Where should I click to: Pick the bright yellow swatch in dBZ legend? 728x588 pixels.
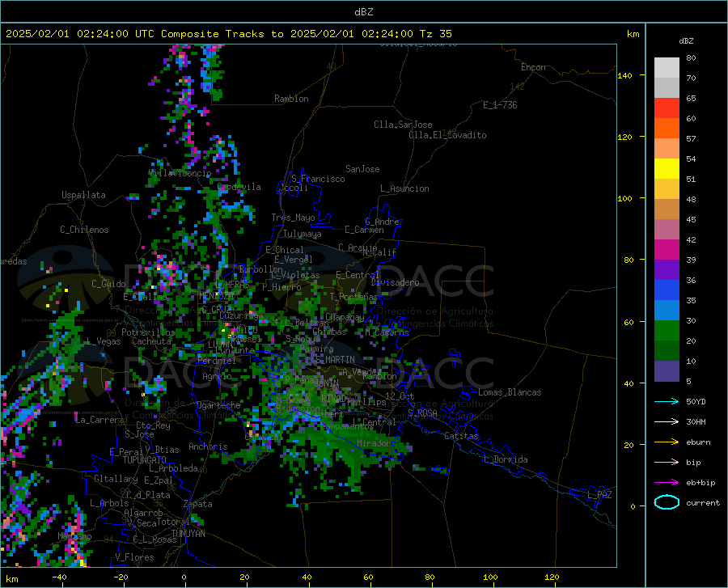tap(667, 169)
